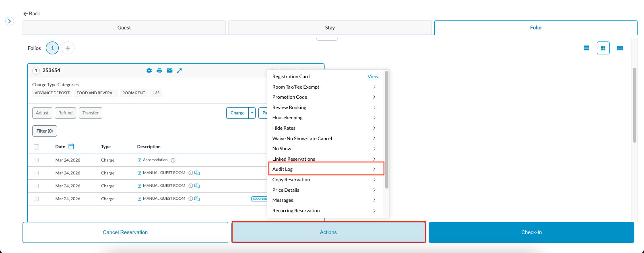Show +35 more charge type categories
The width and height of the screenshot is (644, 253).
click(x=155, y=93)
